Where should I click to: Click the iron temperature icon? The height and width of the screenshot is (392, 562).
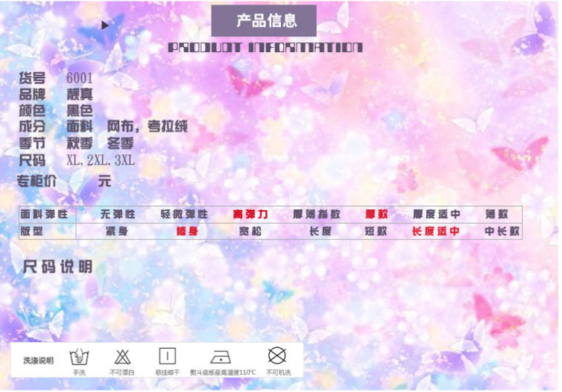[221, 357]
